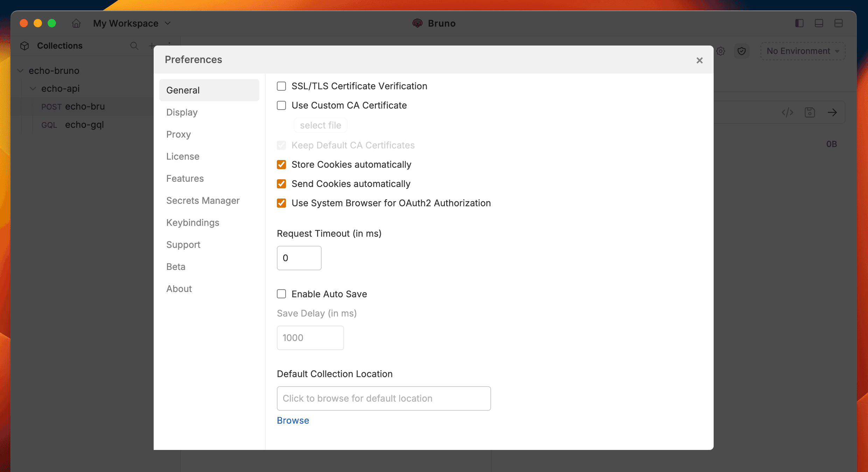
Task: Click the home icon in title bar
Action: [x=76, y=23]
